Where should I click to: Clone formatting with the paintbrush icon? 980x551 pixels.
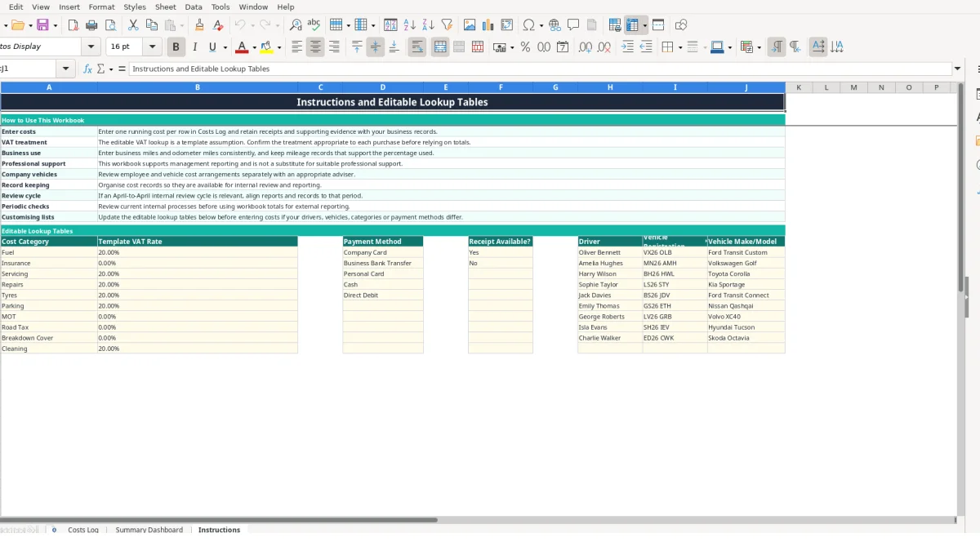199,25
